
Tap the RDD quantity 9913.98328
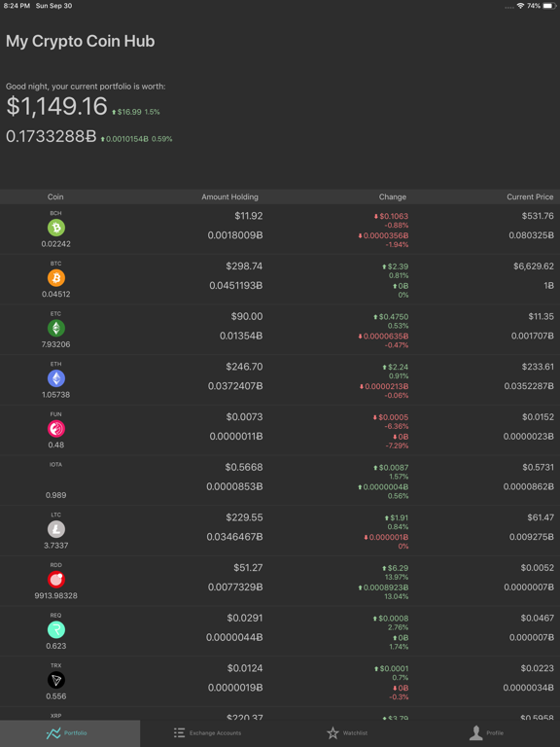55,595
